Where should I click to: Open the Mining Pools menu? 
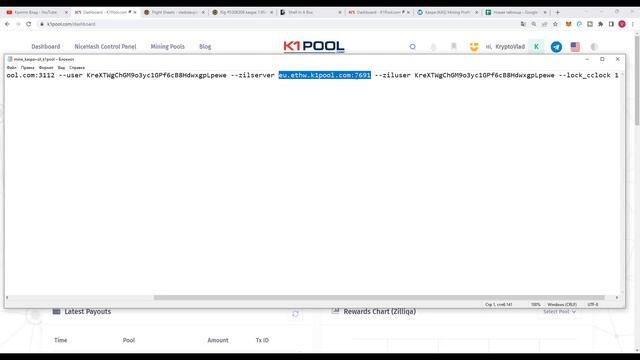(167, 47)
